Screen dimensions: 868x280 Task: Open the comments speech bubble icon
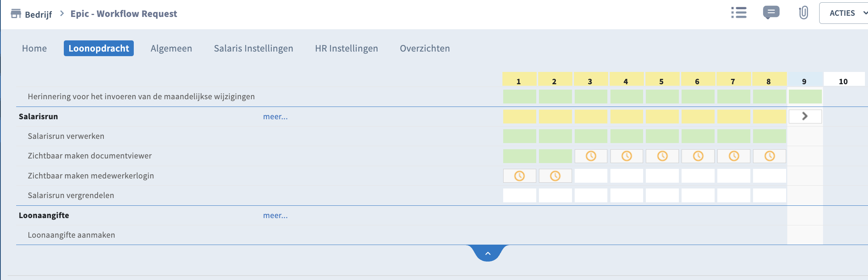[771, 13]
